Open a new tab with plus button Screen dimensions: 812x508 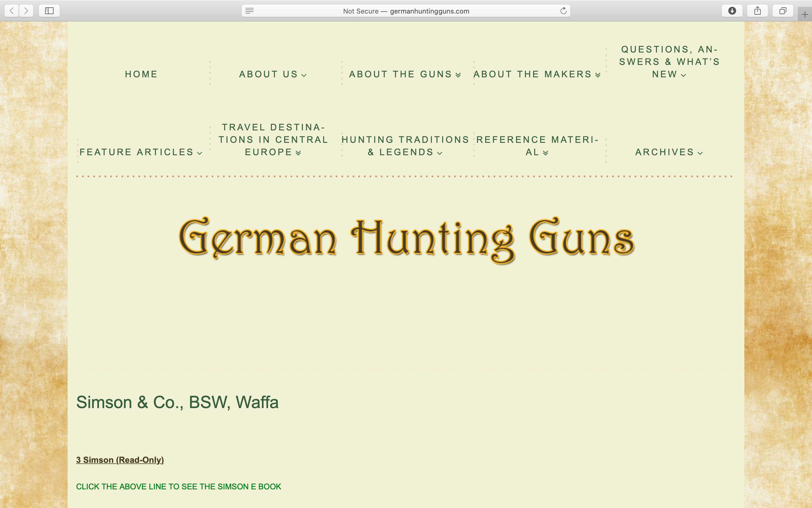(805, 14)
